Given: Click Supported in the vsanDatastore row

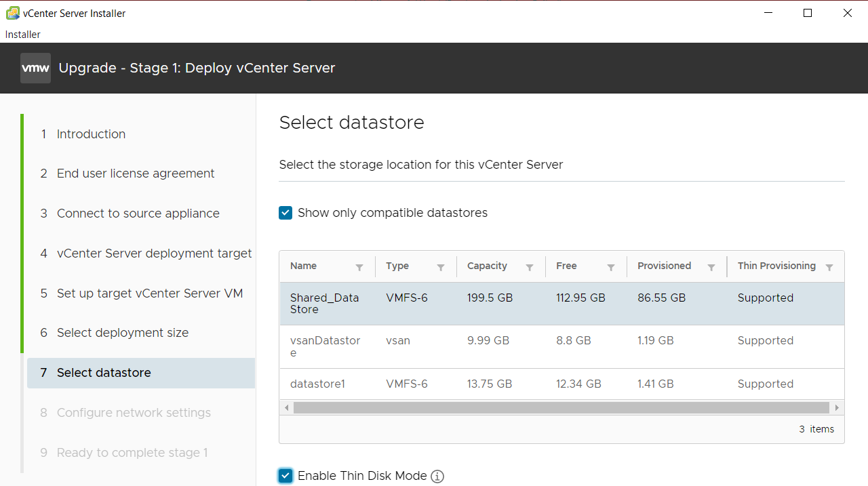Looking at the screenshot, I should point(766,340).
